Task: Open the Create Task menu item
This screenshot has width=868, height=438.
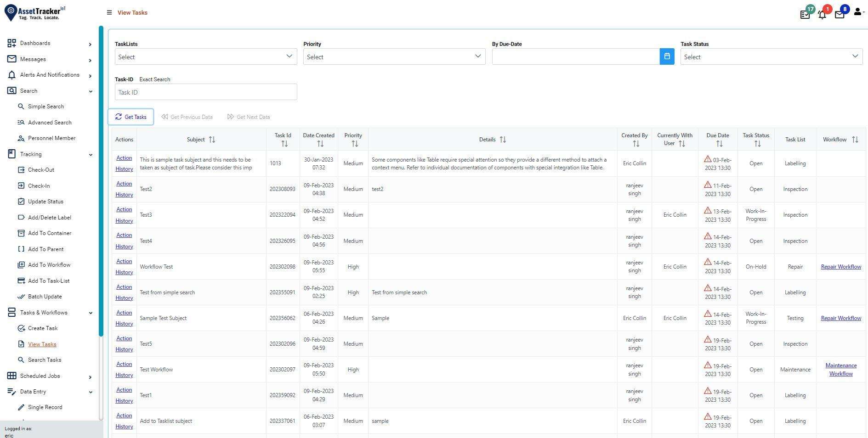Action: (42, 328)
